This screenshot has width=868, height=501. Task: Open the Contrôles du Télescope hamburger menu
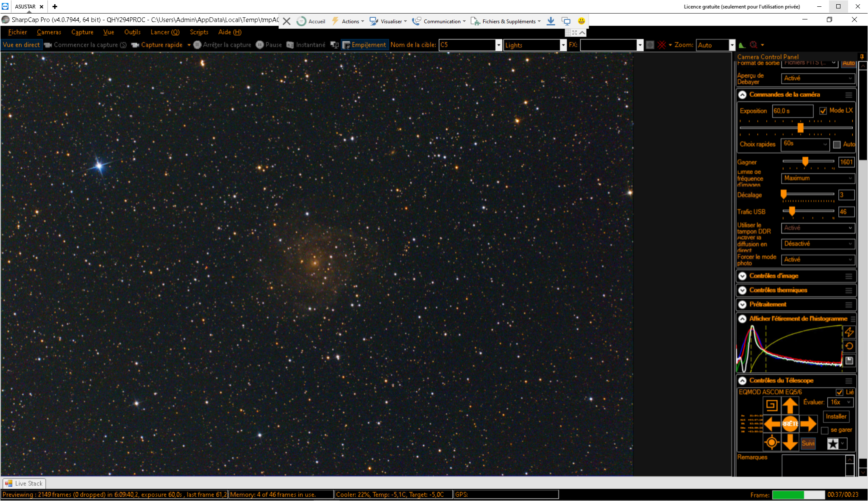[x=849, y=381]
